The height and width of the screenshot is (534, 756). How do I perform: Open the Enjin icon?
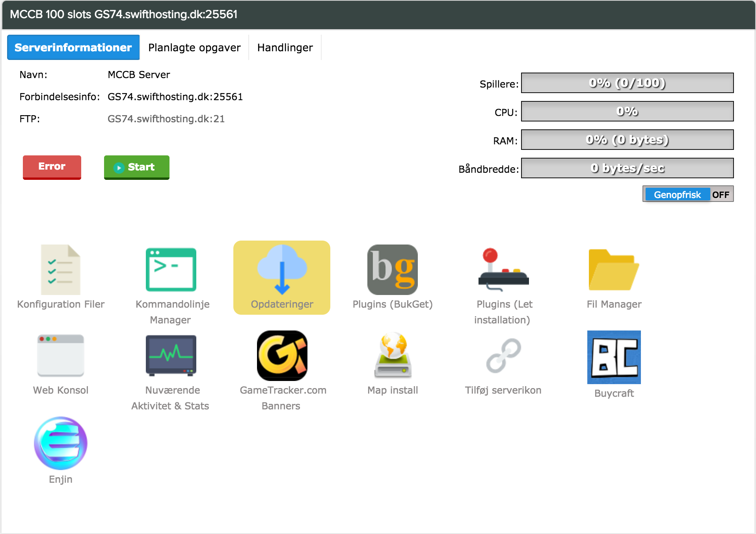pos(61,443)
